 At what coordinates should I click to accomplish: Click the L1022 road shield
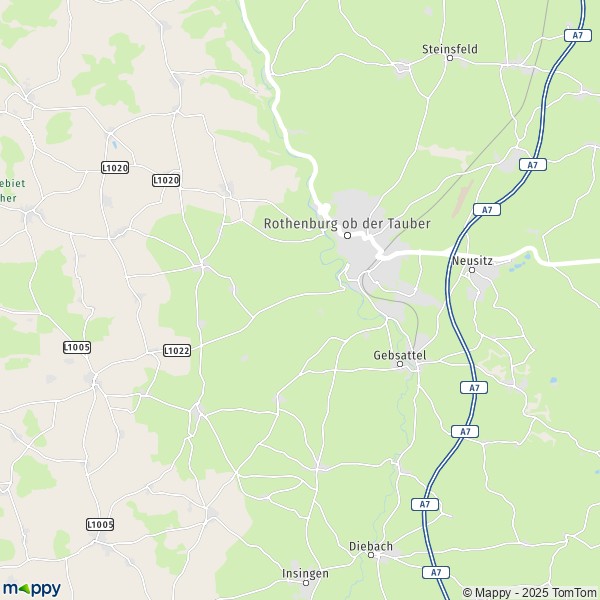tap(177, 351)
